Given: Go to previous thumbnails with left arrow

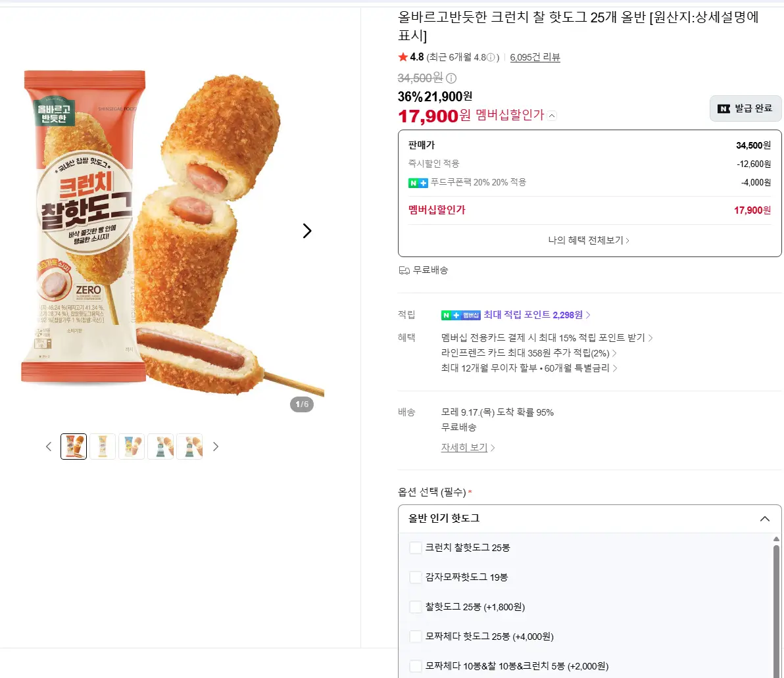Looking at the screenshot, I should tap(49, 447).
